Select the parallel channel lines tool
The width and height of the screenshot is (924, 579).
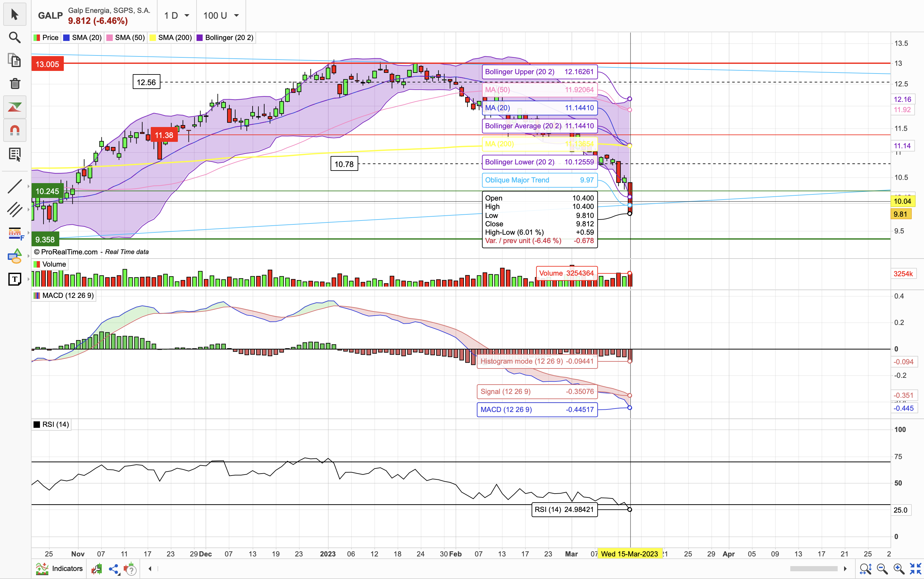14,210
